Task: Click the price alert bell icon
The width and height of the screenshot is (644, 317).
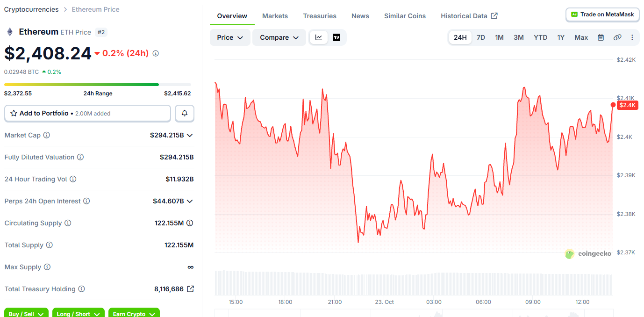Action: coord(185,113)
